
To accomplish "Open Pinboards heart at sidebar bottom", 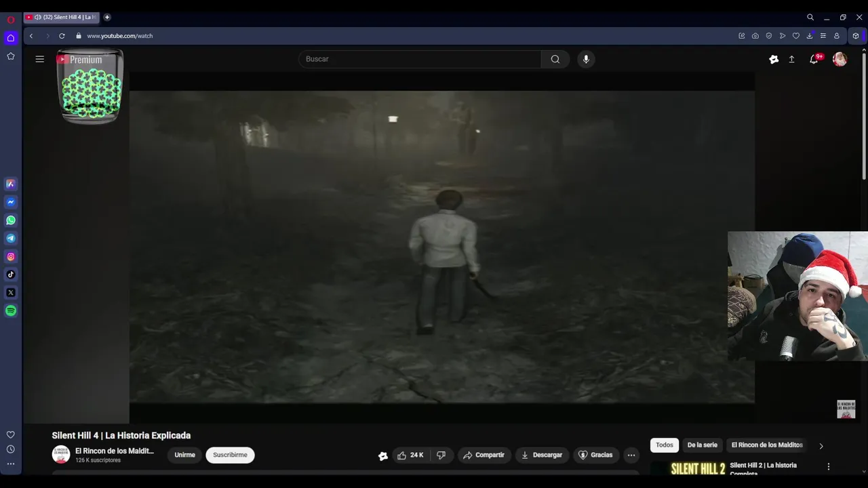I will [11, 435].
